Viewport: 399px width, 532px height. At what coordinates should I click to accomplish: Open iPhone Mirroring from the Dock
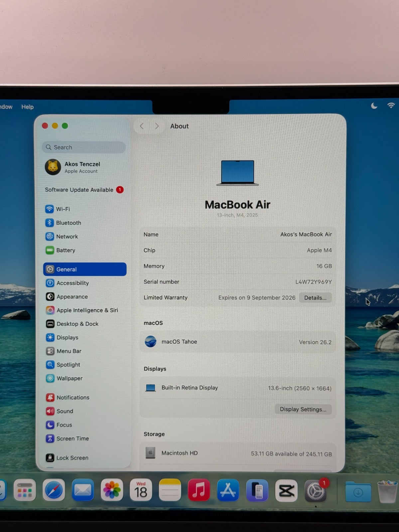coord(257,490)
